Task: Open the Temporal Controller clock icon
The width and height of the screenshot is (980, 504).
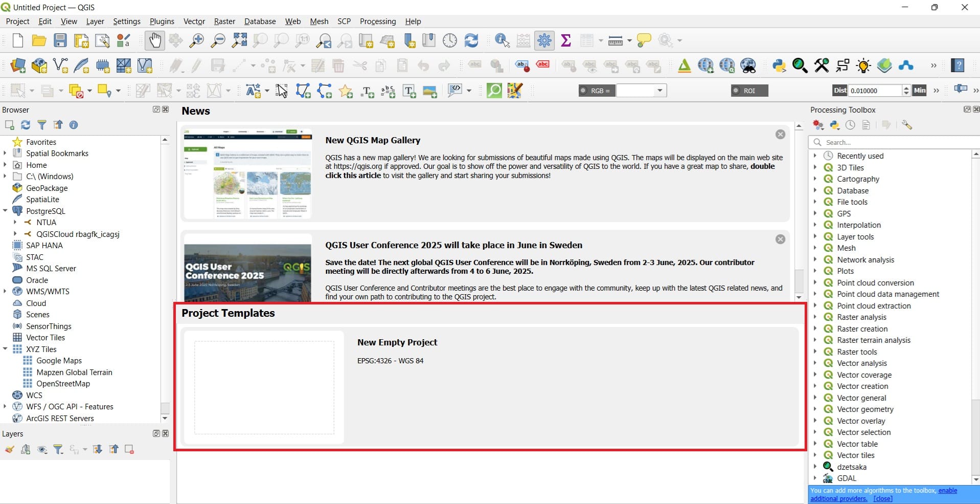Action: pyautogui.click(x=450, y=40)
